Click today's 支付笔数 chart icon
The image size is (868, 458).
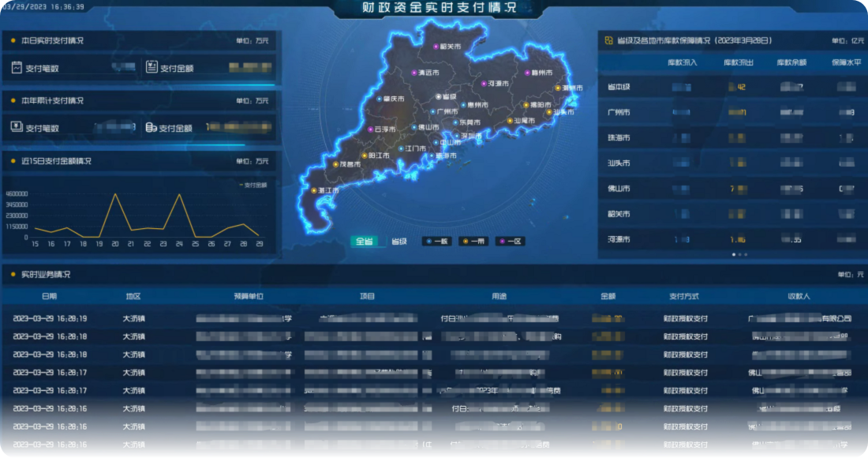pos(17,68)
